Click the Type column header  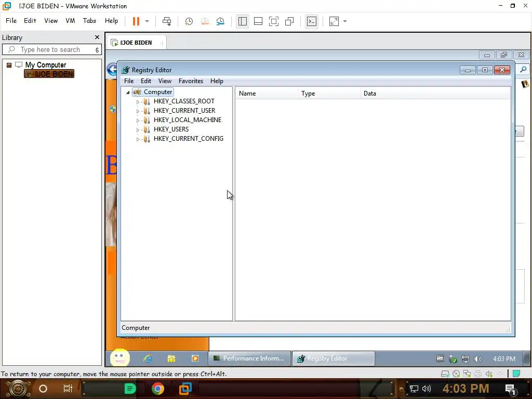(329, 94)
